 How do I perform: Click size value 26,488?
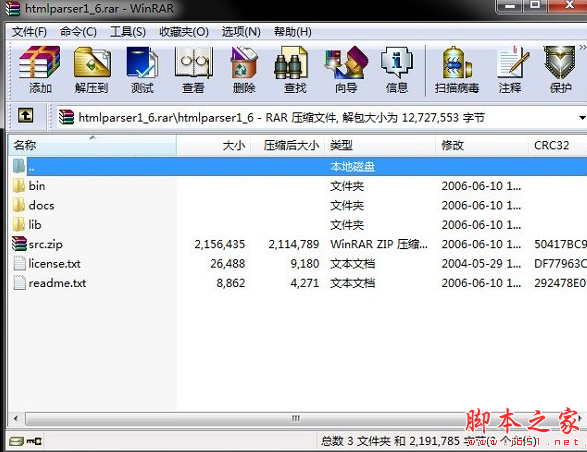point(228,264)
